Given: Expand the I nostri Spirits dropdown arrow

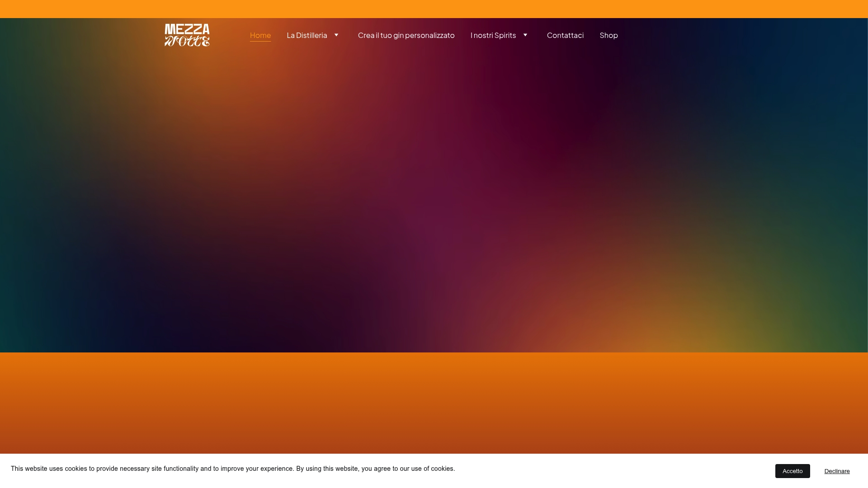Looking at the screenshot, I should tap(525, 35).
